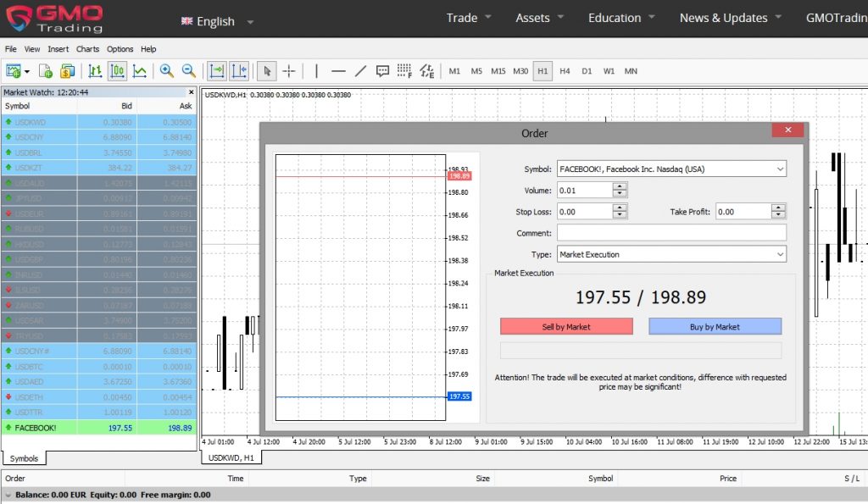
Task: Open the Insert menu
Action: 58,48
